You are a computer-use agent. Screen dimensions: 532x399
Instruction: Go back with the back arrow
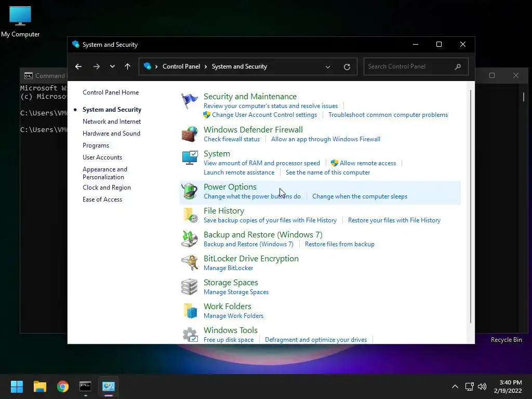tap(78, 66)
